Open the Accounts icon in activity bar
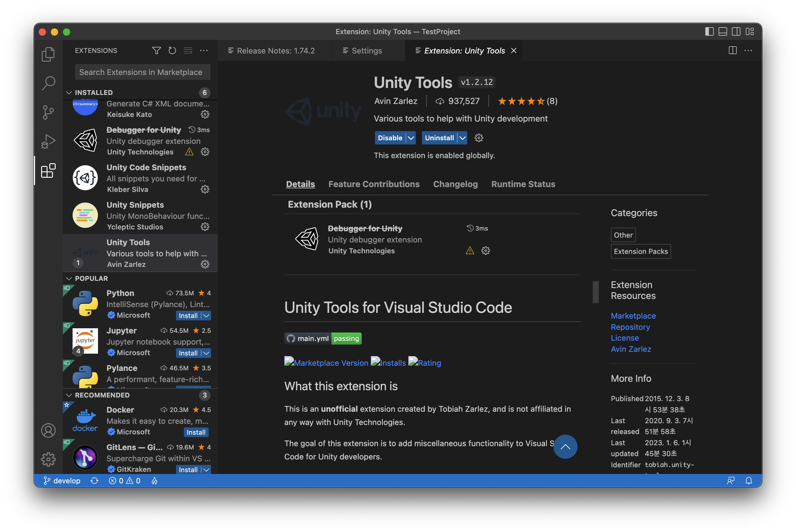The height and width of the screenshot is (532, 796). click(48, 430)
